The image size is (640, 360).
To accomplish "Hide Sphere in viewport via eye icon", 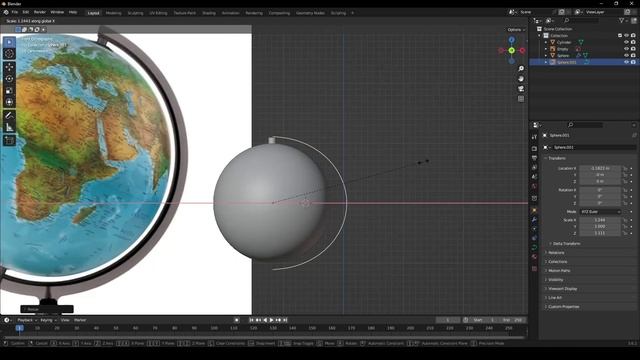I will tap(626, 56).
